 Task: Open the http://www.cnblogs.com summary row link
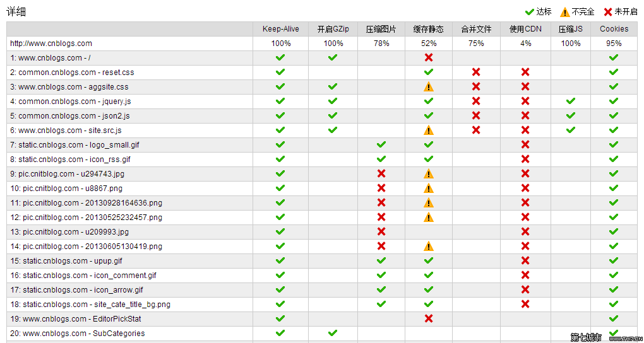tap(51, 44)
